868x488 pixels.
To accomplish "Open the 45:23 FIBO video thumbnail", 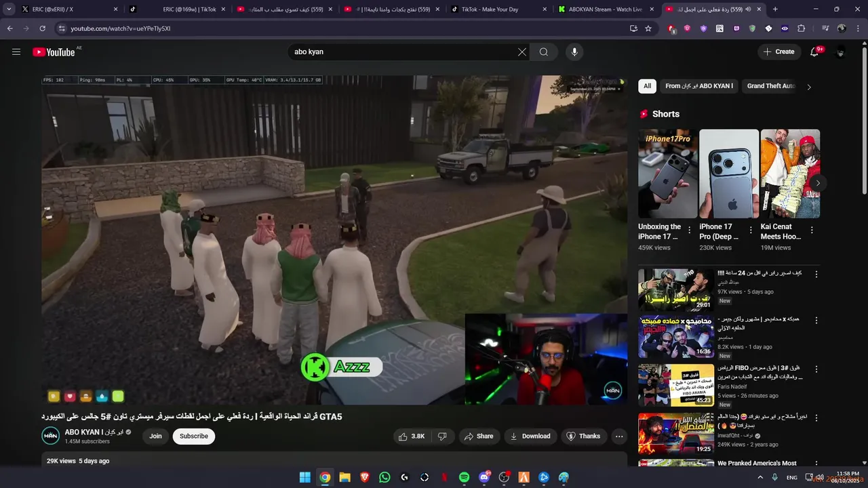I will coord(676,385).
